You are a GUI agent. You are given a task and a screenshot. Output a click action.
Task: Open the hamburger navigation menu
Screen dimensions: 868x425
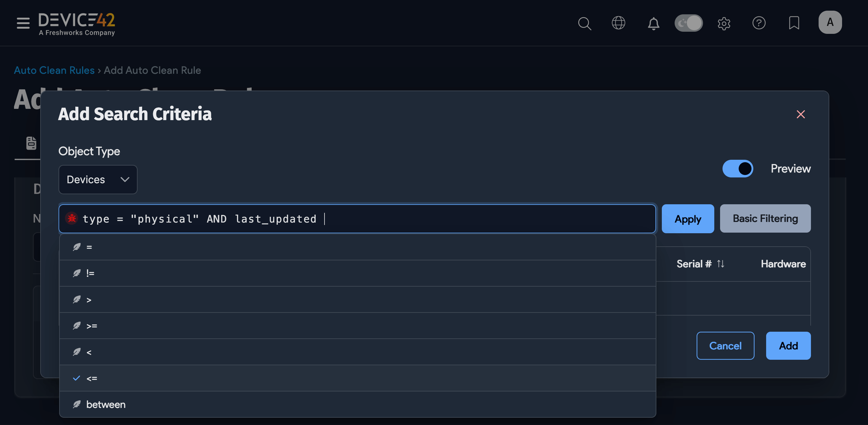[23, 23]
